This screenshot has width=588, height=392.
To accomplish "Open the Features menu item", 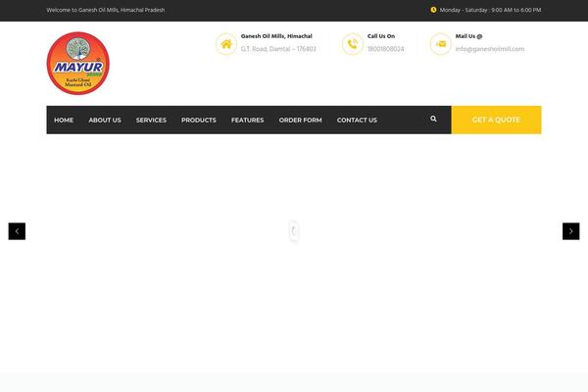I will pos(248,120).
